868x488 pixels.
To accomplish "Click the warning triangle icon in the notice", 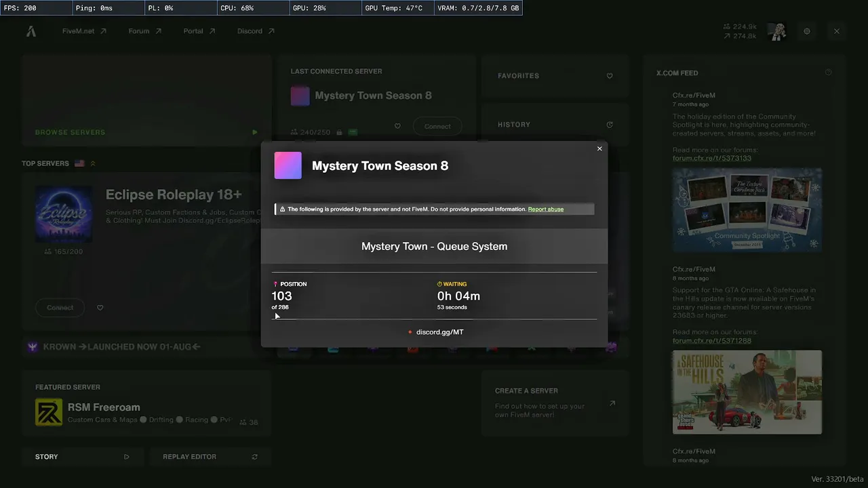I will point(282,209).
